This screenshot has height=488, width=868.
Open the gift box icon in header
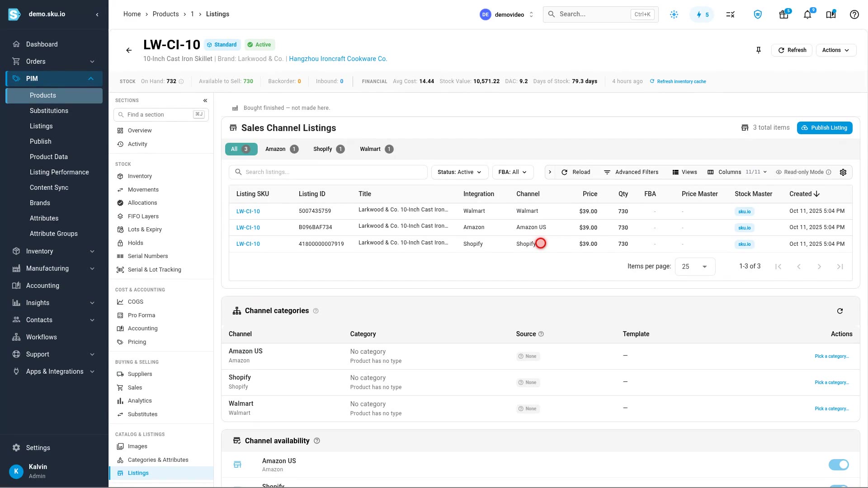tap(784, 14)
